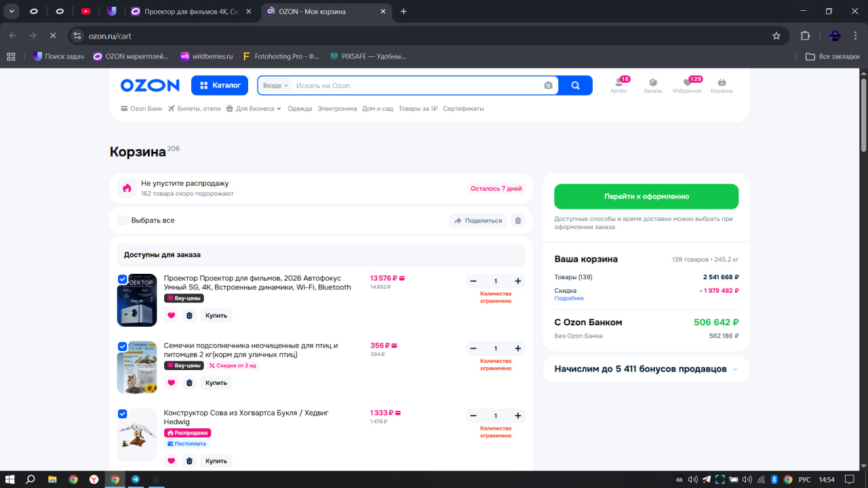Remove the Конструктор Сова with trash icon
This screenshot has width=868, height=488.
189,461
